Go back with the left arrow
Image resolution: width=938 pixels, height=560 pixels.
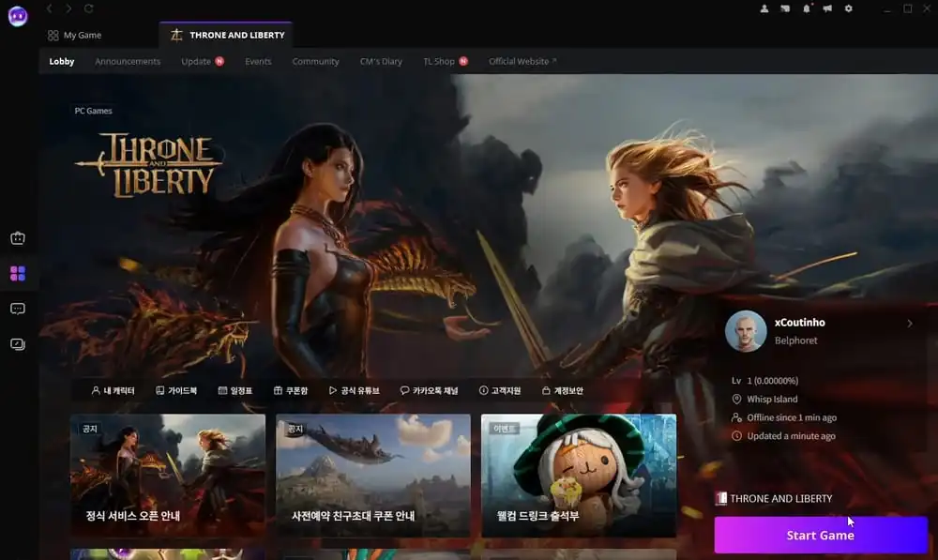[50, 8]
